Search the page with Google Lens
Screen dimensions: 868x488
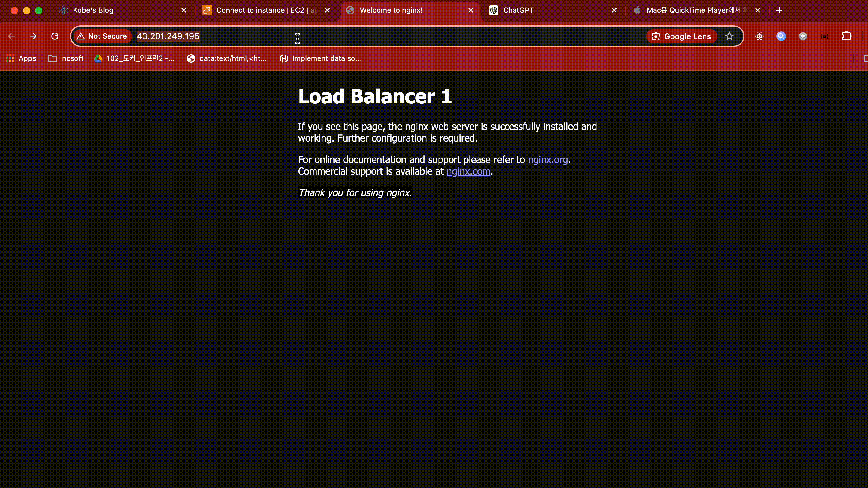tap(681, 36)
